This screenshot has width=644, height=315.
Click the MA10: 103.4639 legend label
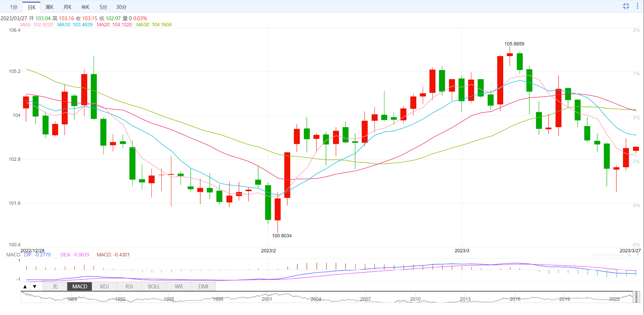75,25
